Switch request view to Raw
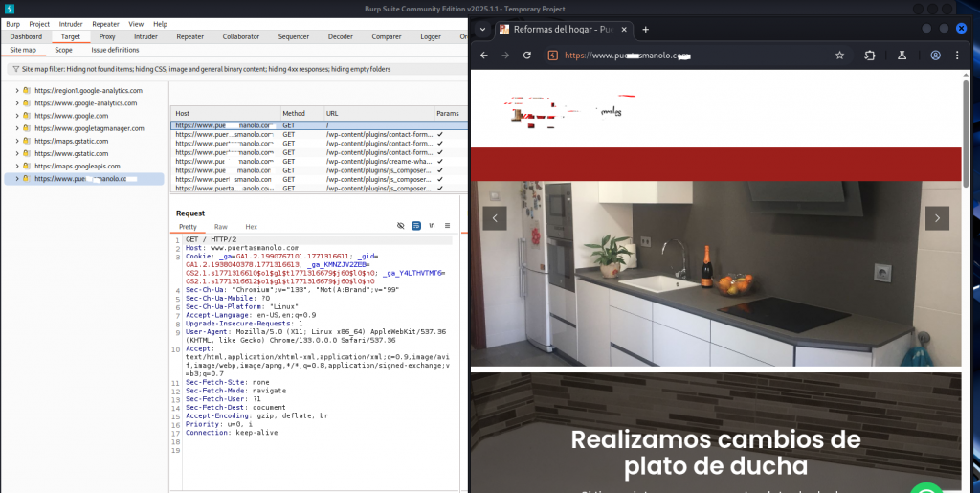Viewport: 980px width, 493px height. [x=220, y=226]
